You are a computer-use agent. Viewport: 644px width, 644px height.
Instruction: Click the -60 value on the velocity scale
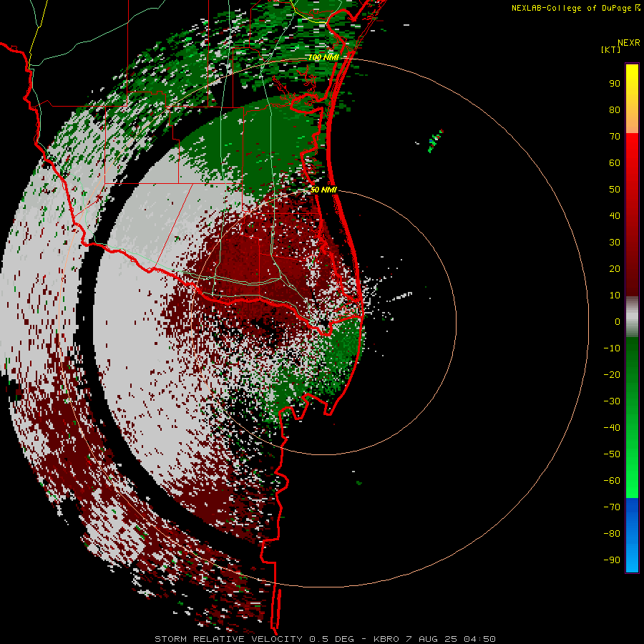pyautogui.click(x=612, y=481)
